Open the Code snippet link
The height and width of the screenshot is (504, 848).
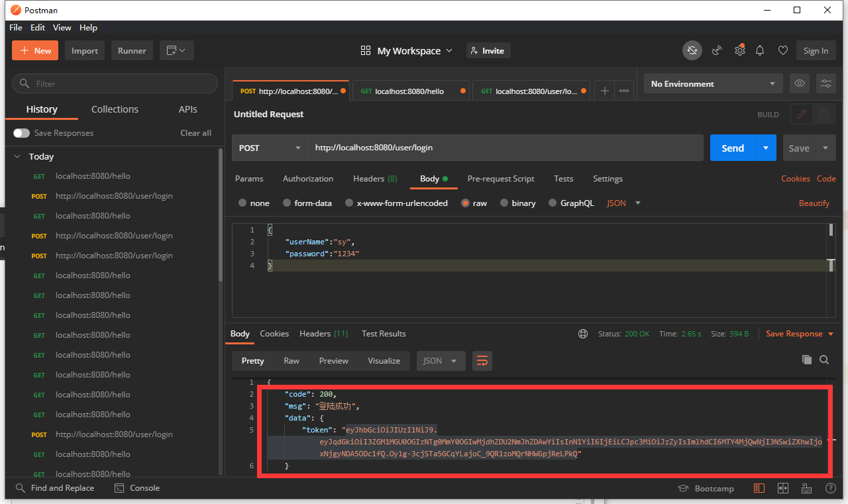[826, 179]
